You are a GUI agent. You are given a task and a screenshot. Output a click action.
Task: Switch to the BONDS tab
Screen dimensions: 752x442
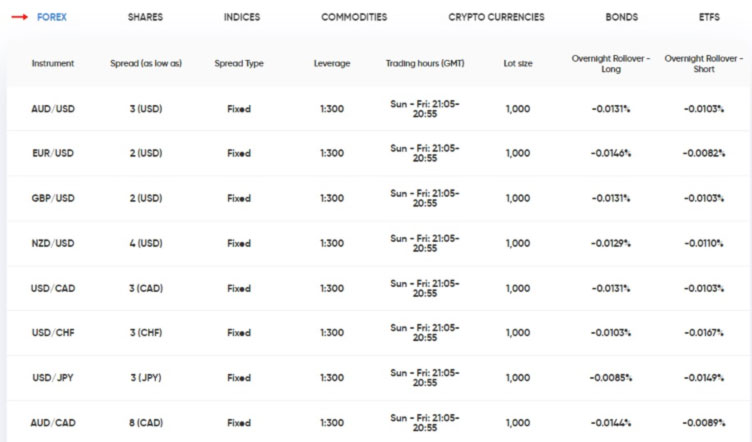tap(621, 17)
